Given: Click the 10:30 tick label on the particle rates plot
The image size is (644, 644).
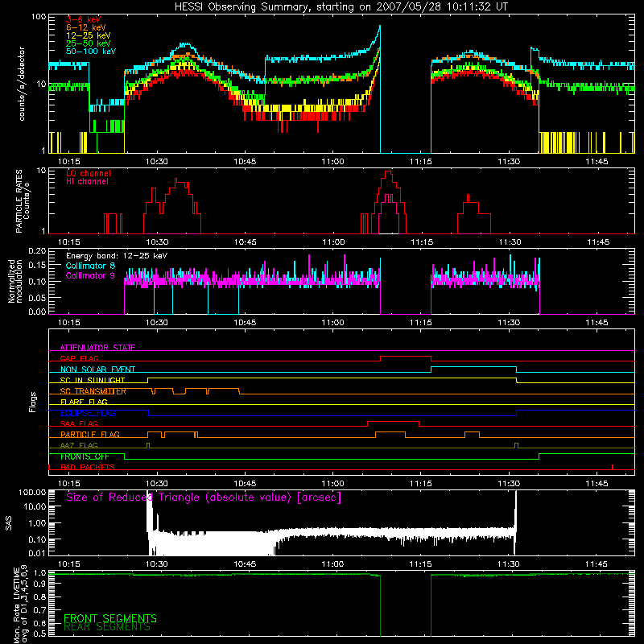Looking at the screenshot, I should coord(157,242).
